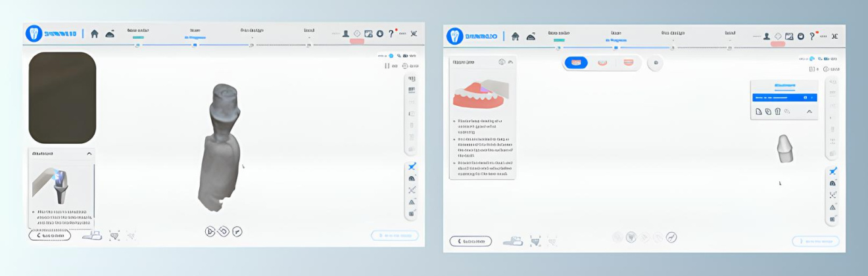Click the Home icon in the right window
This screenshot has width=868, height=276.
pyautogui.click(x=516, y=37)
